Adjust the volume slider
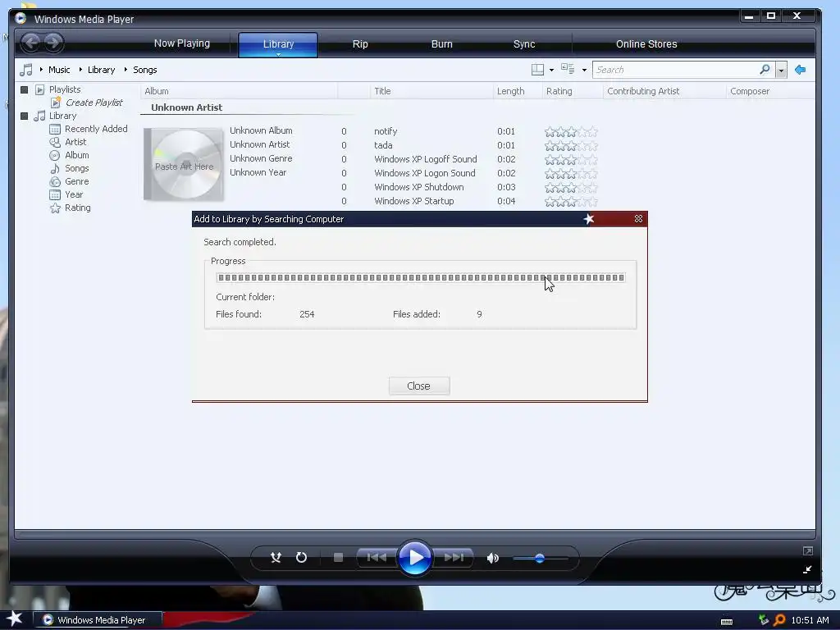Viewport: 840px width, 630px height. [540, 558]
